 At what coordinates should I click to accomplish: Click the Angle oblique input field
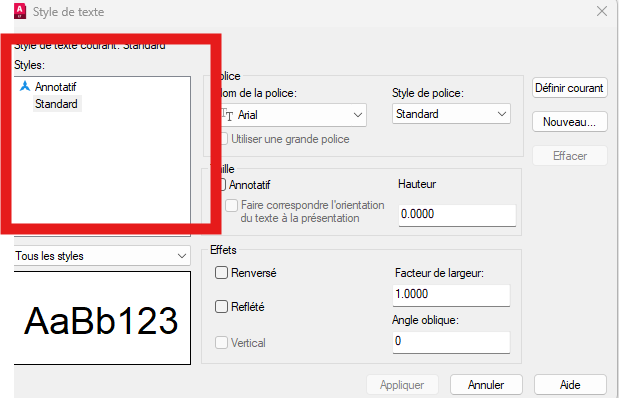(x=451, y=342)
